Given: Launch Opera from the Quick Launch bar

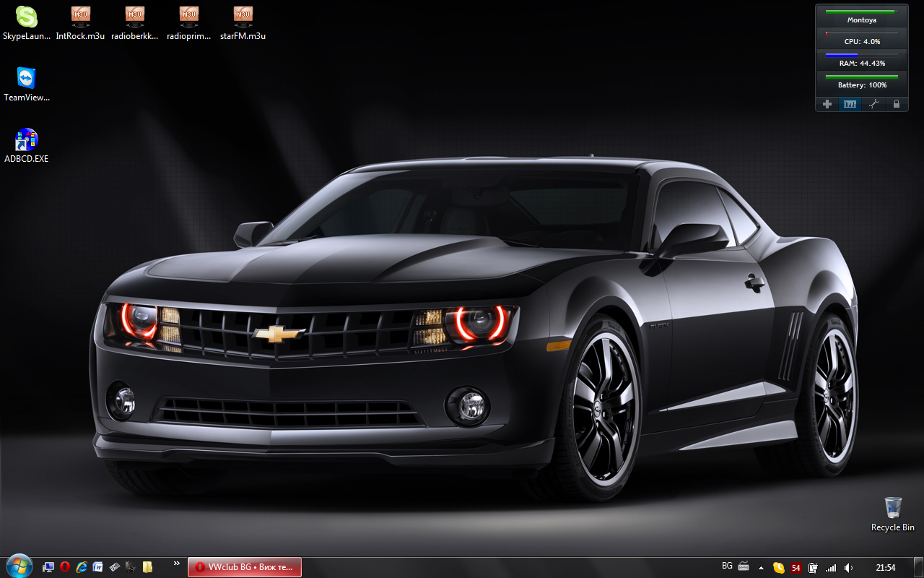Looking at the screenshot, I should pyautogui.click(x=65, y=567).
